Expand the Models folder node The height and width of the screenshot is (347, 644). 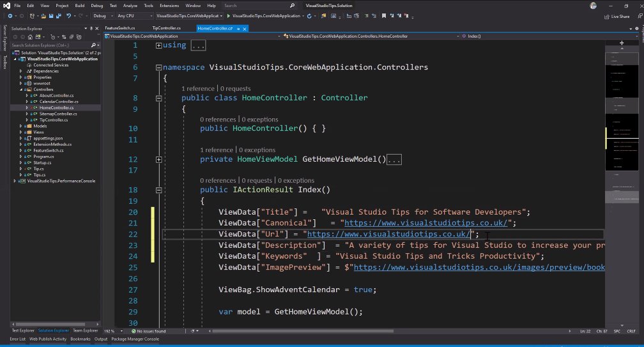[20, 126]
